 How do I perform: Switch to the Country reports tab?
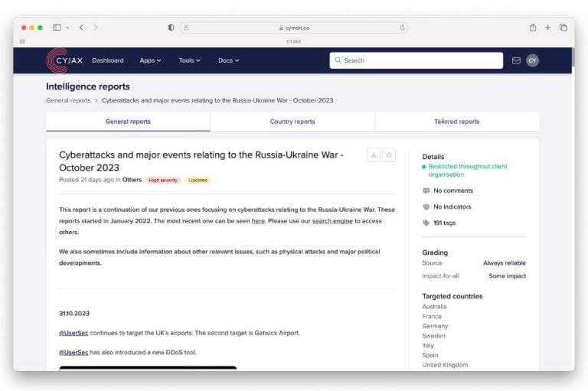(x=292, y=122)
